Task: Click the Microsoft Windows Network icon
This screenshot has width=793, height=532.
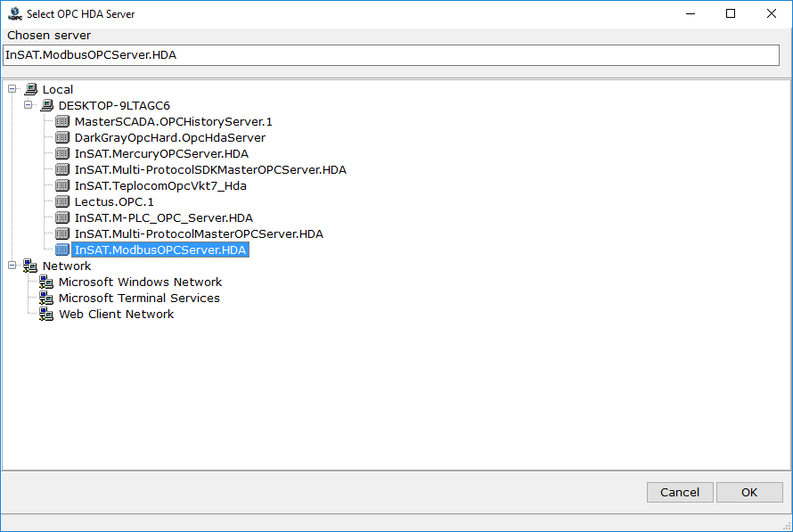Action: coord(46,282)
